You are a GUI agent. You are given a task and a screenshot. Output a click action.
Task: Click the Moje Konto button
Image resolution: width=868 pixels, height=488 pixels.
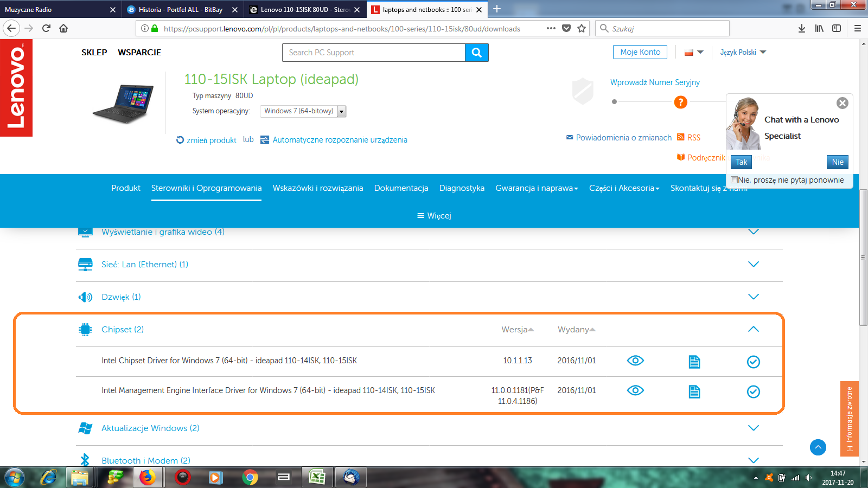pos(640,52)
